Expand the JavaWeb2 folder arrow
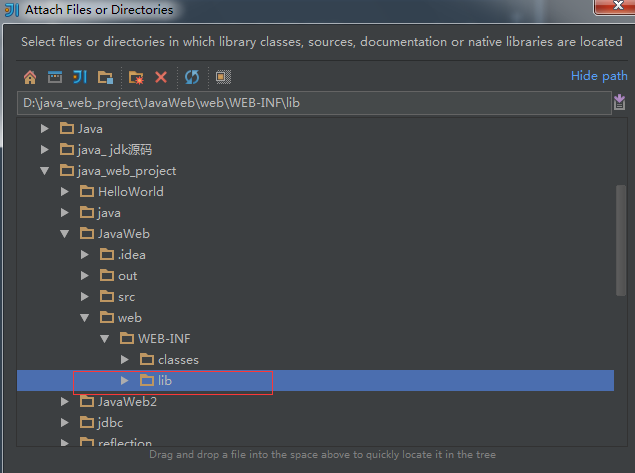635x473 pixels. (65, 402)
